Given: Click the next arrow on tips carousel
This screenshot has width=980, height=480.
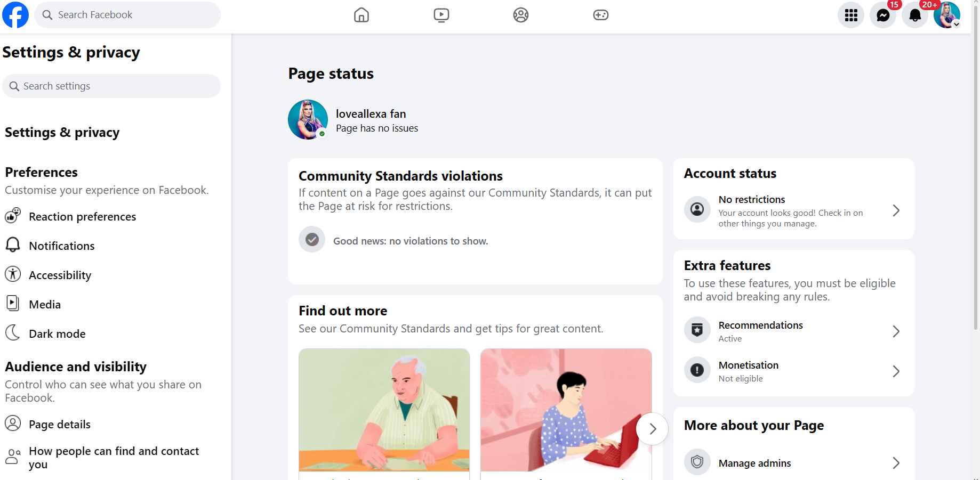Looking at the screenshot, I should click(652, 429).
